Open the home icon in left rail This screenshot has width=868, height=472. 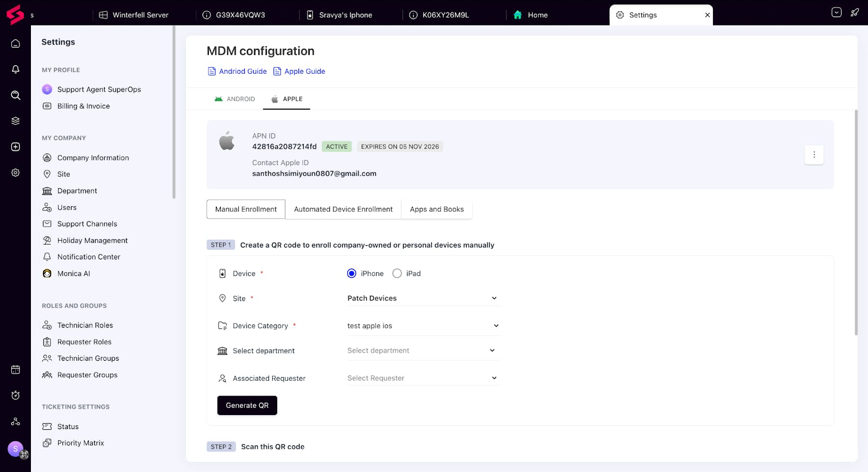[16, 43]
